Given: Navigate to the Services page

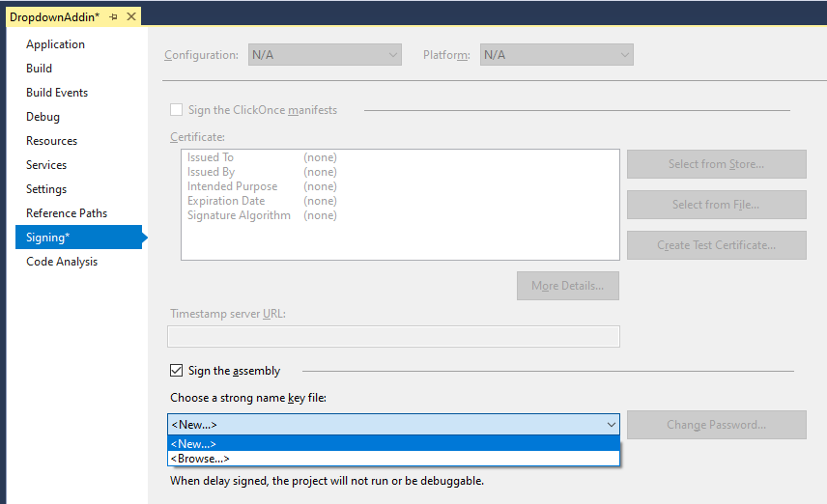Looking at the screenshot, I should coord(46,165).
